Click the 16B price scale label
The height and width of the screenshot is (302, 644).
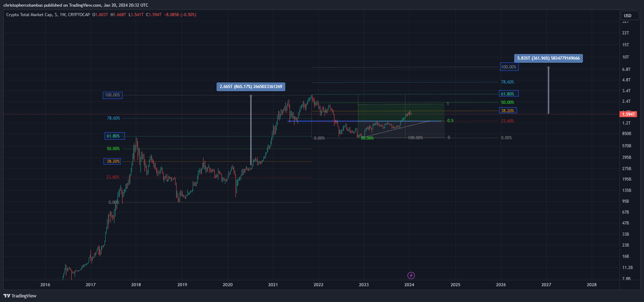pyautogui.click(x=625, y=256)
